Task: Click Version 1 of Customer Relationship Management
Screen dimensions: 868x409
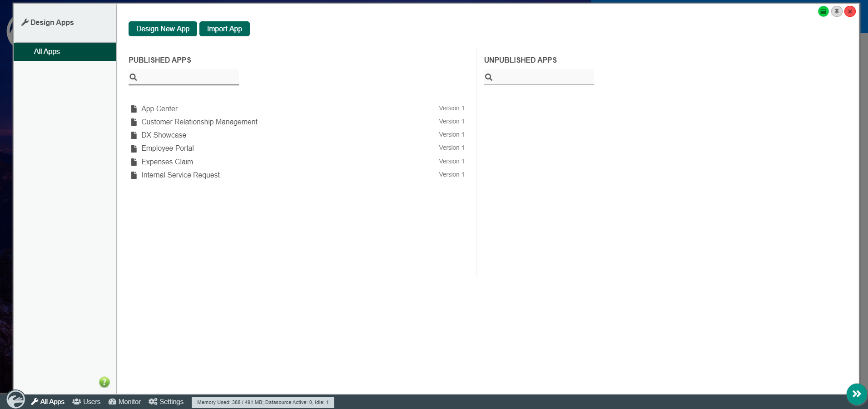Action: (451, 121)
